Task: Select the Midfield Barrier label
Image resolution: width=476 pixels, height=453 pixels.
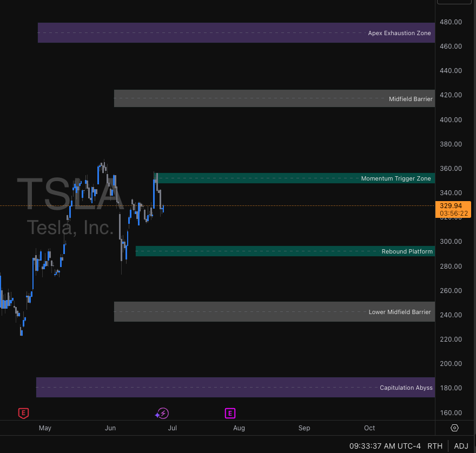Action: tap(411, 99)
